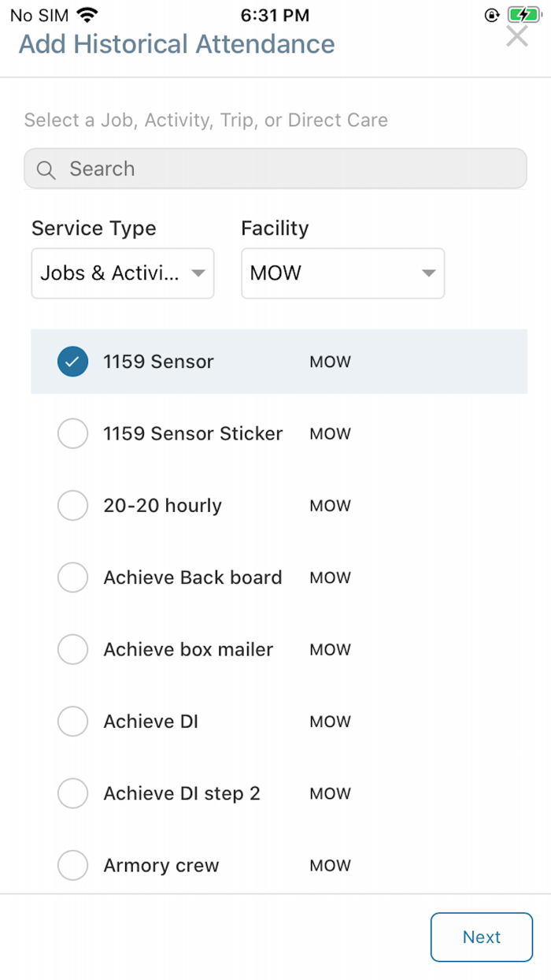The width and height of the screenshot is (551, 980).
Task: Select the Armory crew radio button
Action: tap(73, 866)
